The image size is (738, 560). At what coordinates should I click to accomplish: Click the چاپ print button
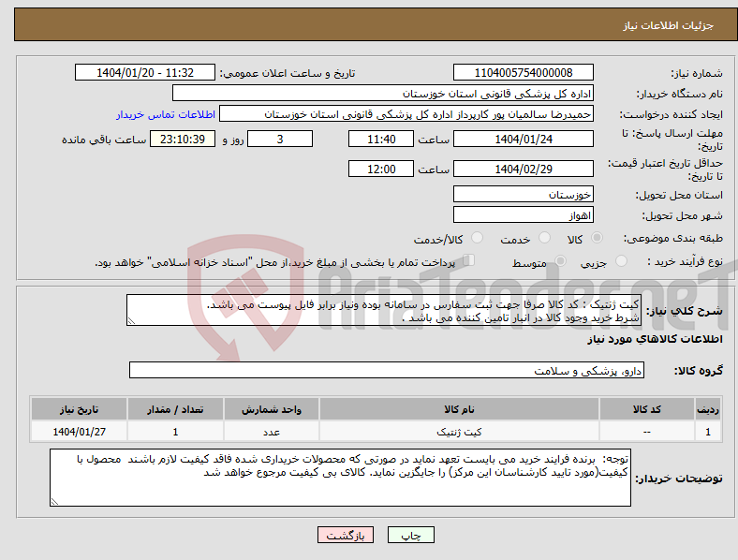tap(411, 535)
